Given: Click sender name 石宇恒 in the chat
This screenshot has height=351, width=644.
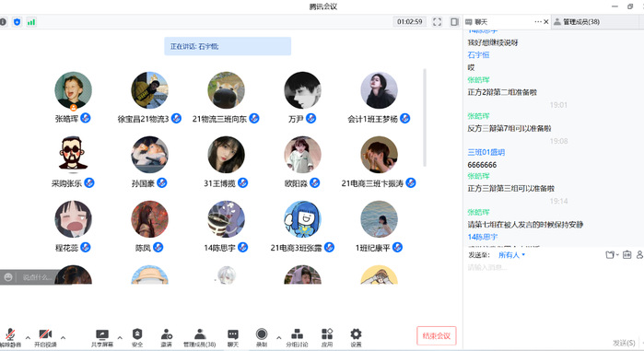Looking at the screenshot, I should [x=478, y=54].
